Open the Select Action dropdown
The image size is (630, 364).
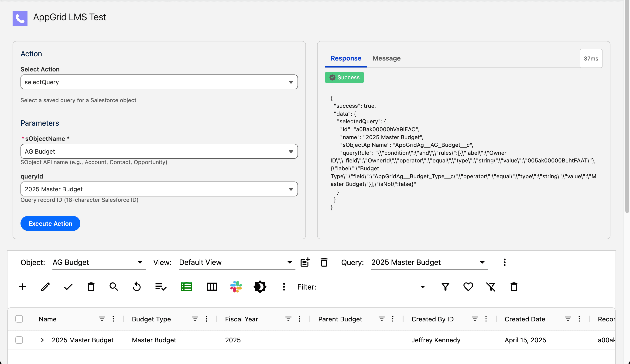(159, 82)
